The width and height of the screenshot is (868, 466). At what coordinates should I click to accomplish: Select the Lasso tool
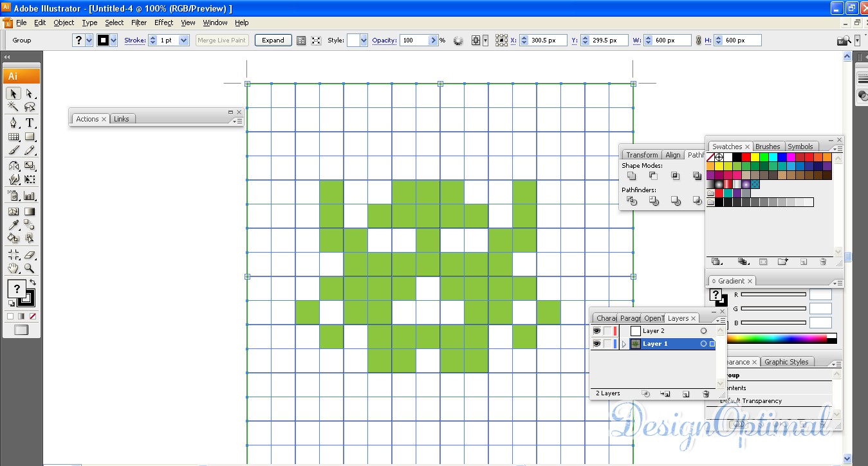30,107
